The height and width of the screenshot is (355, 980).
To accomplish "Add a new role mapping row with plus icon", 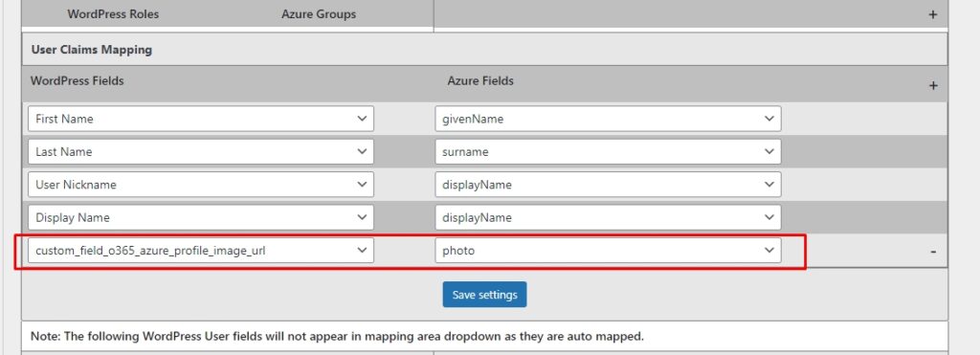I will [x=932, y=14].
